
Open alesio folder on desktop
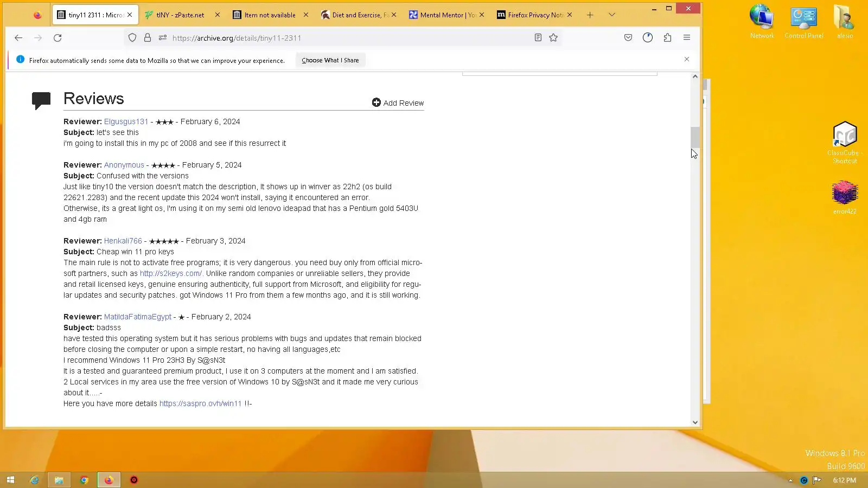[845, 22]
